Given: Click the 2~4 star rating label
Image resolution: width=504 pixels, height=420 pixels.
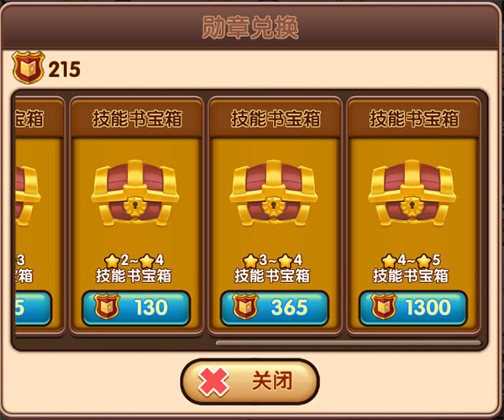Looking at the screenshot, I should tap(134, 260).
